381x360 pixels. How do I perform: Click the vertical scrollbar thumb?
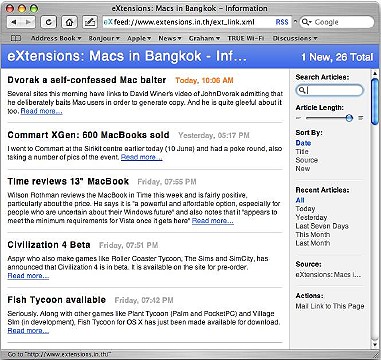click(x=374, y=102)
